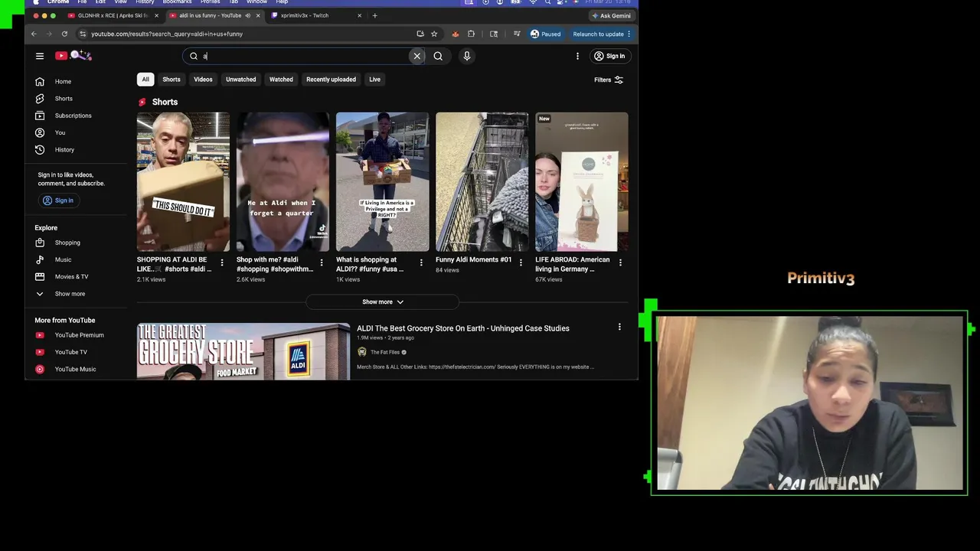Open History menu in menu bar

tap(145, 2)
